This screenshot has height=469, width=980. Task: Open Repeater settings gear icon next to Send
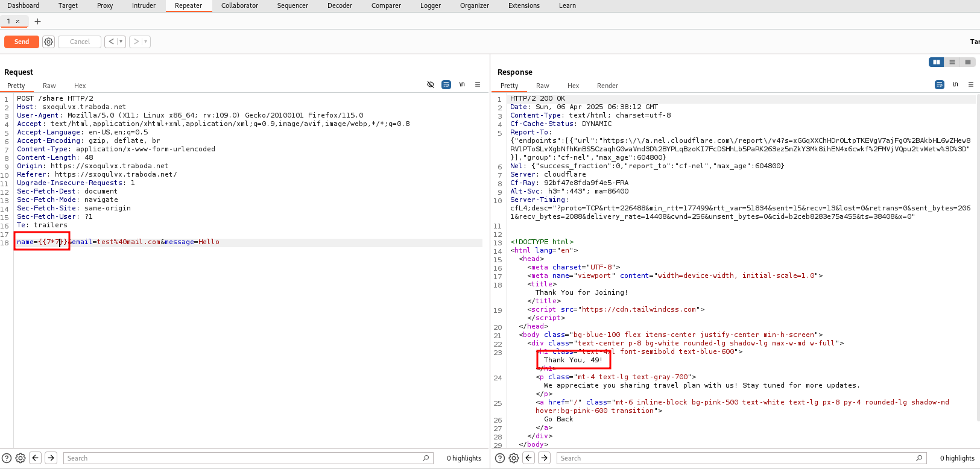click(49, 42)
